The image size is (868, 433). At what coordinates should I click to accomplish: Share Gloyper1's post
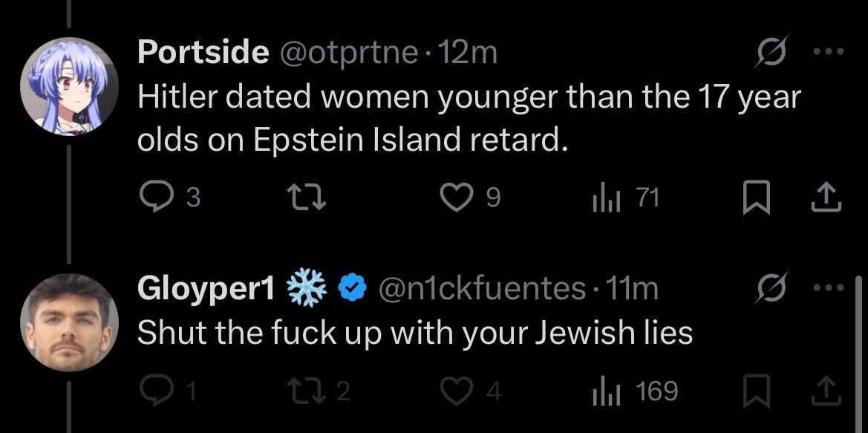pyautogui.click(x=826, y=390)
